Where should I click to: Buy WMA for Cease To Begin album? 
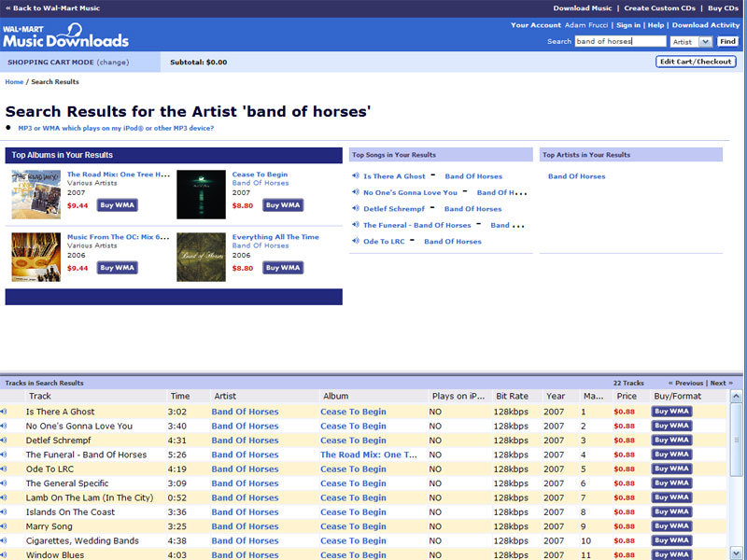[283, 205]
